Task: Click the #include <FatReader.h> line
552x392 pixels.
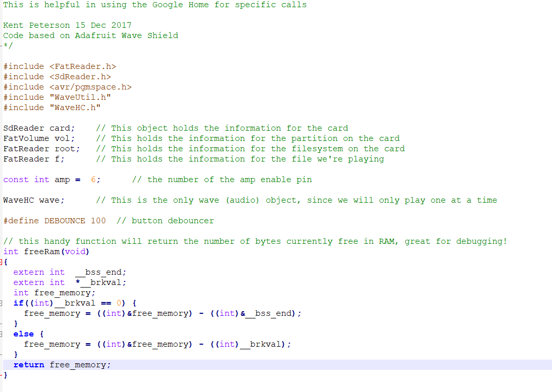Action: pos(59,66)
